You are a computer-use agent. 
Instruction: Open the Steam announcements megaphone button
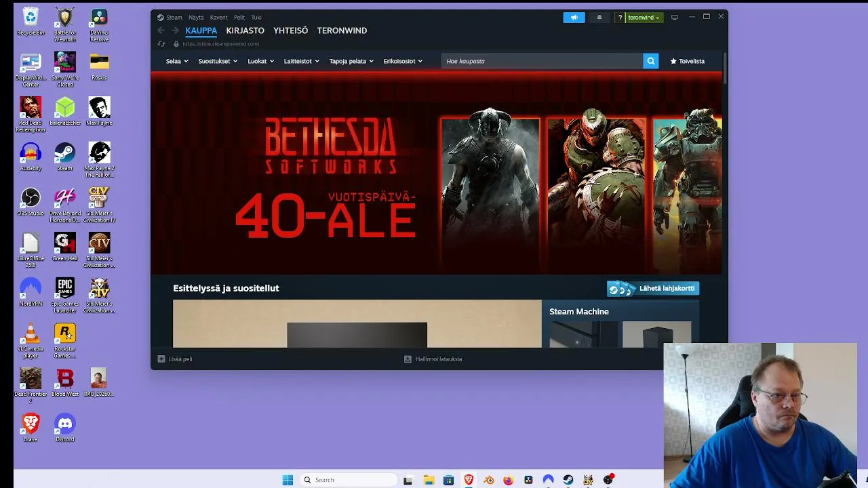(574, 18)
